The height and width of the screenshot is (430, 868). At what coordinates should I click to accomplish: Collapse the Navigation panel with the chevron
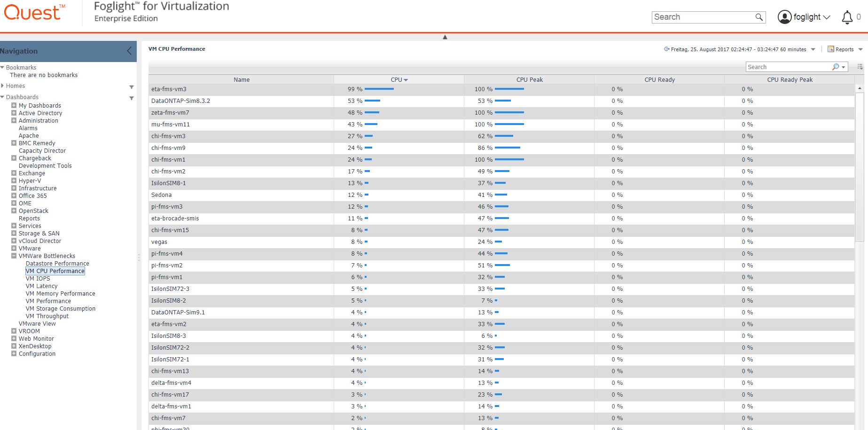point(129,51)
